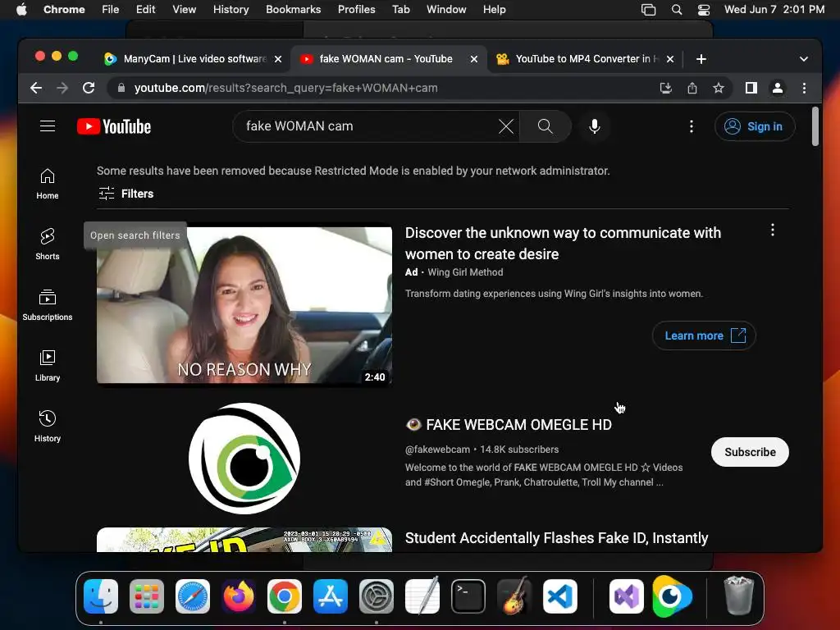This screenshot has height=630, width=840.
Task: Open the Bookmarks menu
Action: point(293,9)
